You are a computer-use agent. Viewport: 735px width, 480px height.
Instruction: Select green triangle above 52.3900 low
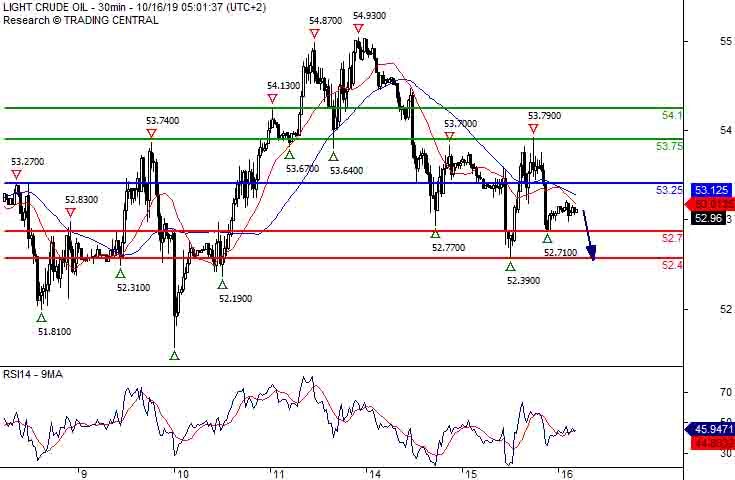pyautogui.click(x=510, y=266)
